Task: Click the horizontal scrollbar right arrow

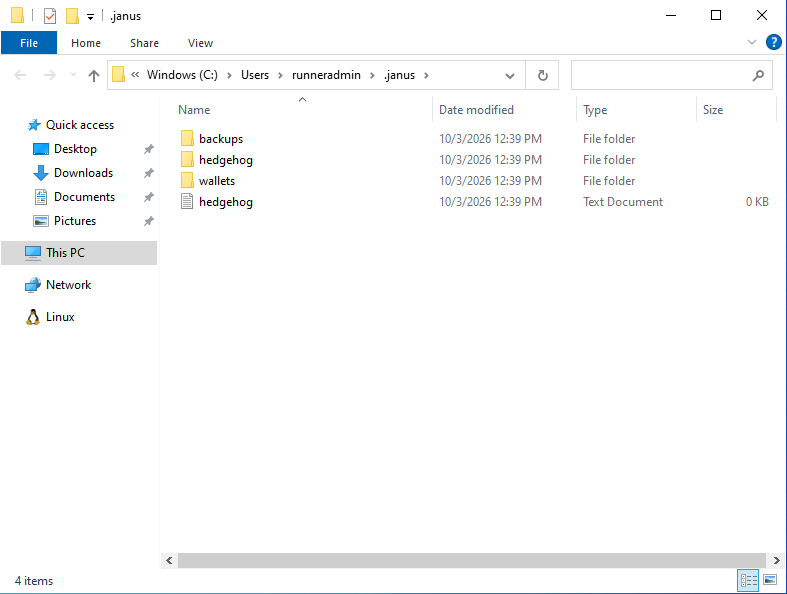Action: click(776, 560)
